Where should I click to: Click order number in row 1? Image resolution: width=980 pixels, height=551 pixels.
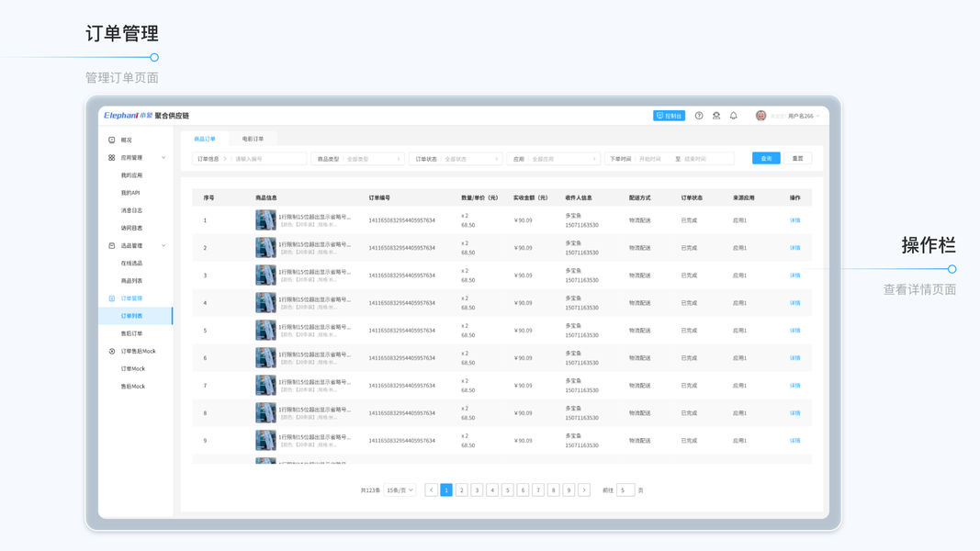402,220
